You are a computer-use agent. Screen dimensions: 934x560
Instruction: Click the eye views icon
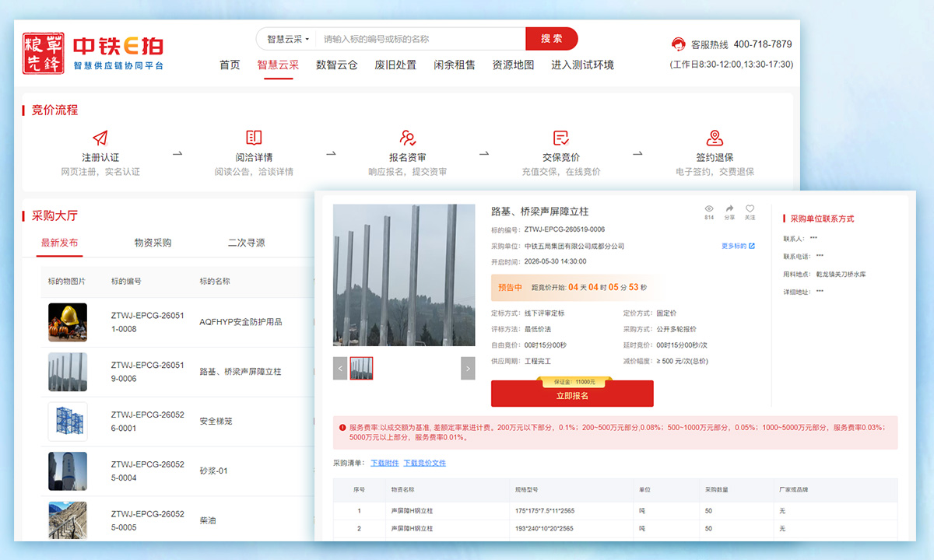(x=709, y=208)
